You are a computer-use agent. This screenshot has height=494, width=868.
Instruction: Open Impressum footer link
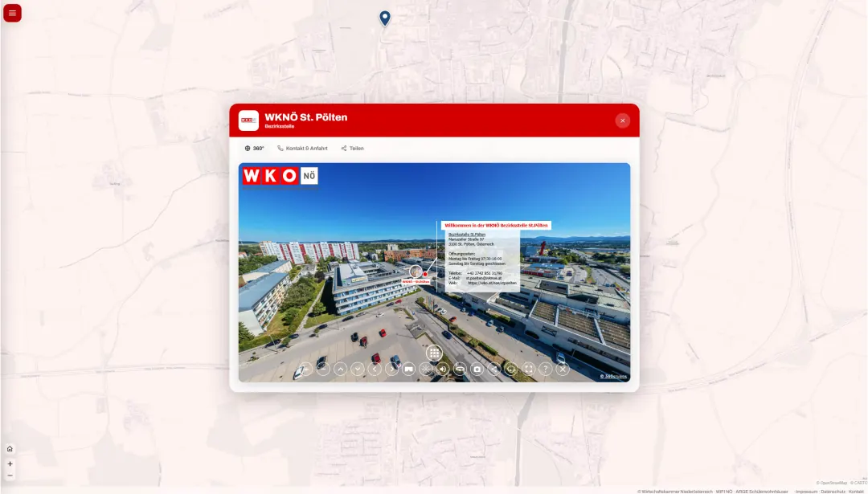tap(807, 492)
